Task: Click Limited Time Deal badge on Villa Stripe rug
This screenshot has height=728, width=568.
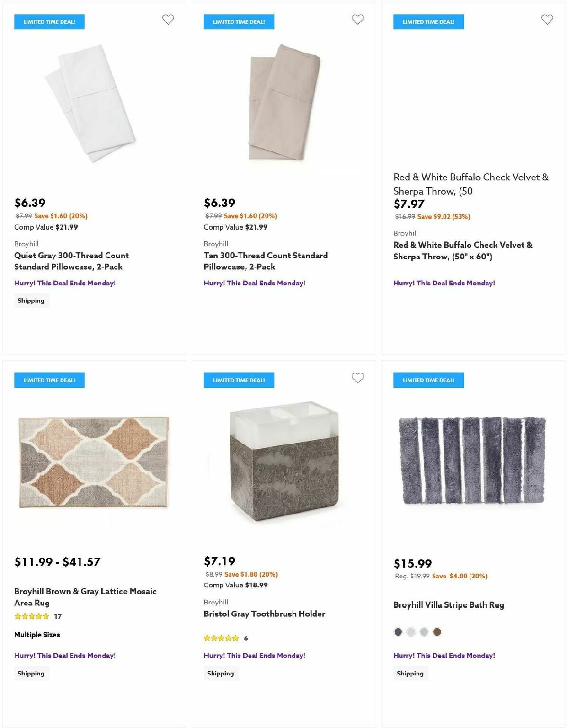Action: tap(428, 380)
